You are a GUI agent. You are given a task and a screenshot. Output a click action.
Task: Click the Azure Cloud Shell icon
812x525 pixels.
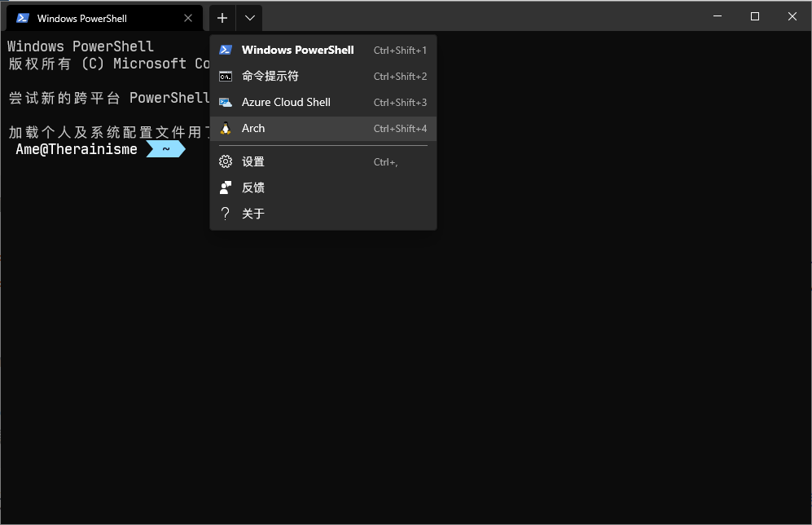click(x=226, y=102)
